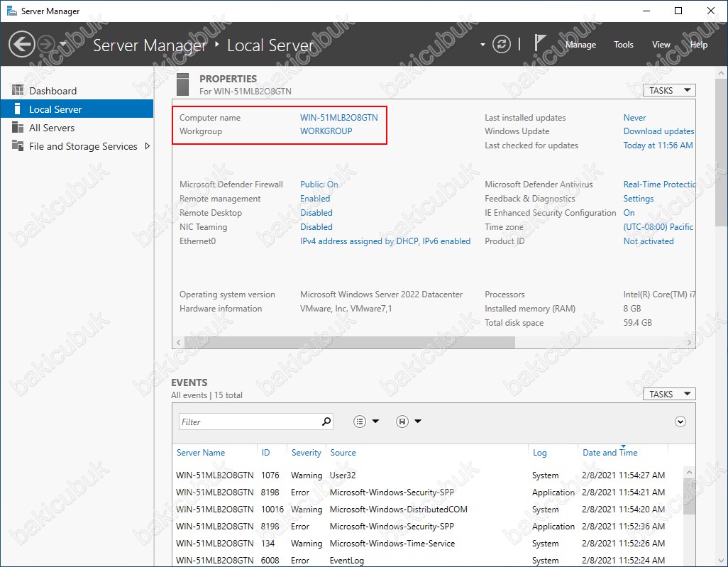
Task: Click the Server Manager title bar icon
Action: [x=11, y=11]
